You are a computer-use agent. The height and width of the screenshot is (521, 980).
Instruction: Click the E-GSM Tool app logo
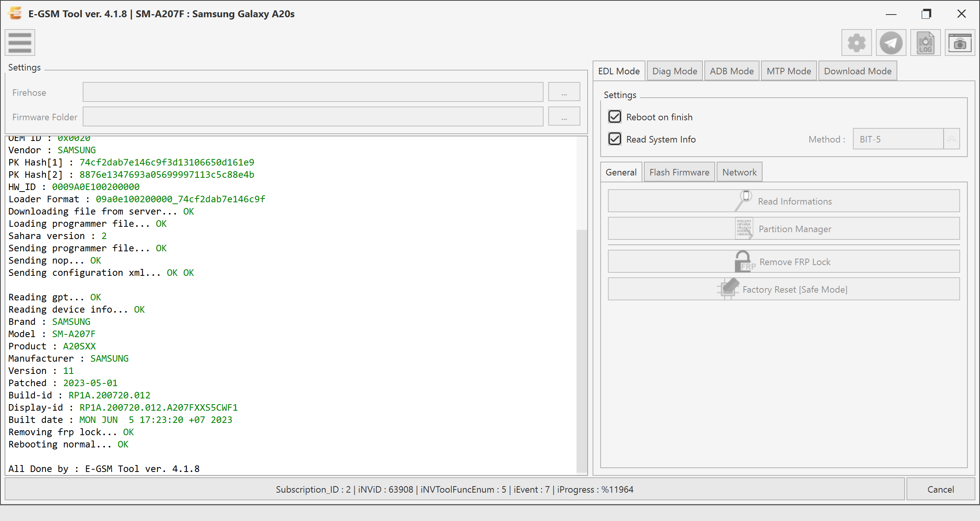[x=15, y=13]
